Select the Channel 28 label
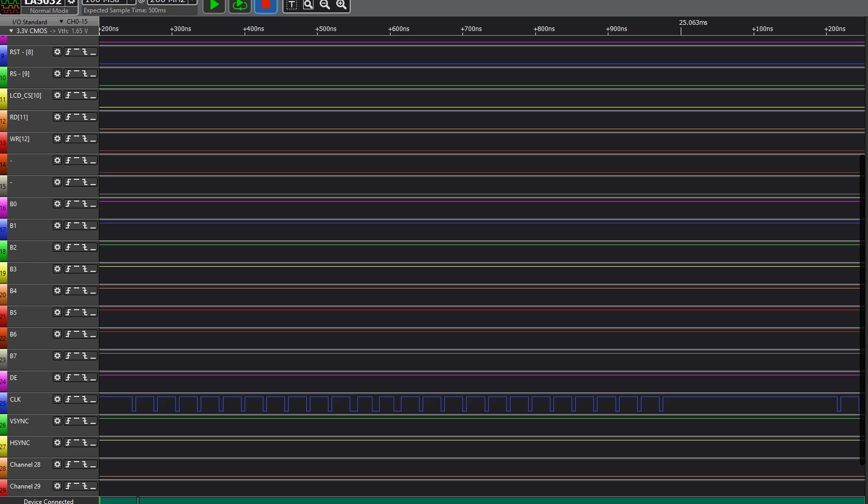The image size is (868, 504). coord(25,464)
